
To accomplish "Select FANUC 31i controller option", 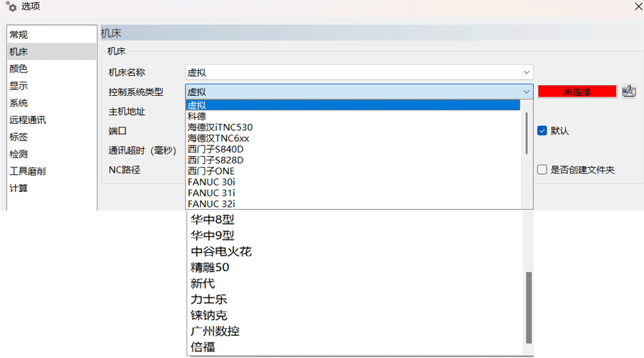I will coord(353,193).
